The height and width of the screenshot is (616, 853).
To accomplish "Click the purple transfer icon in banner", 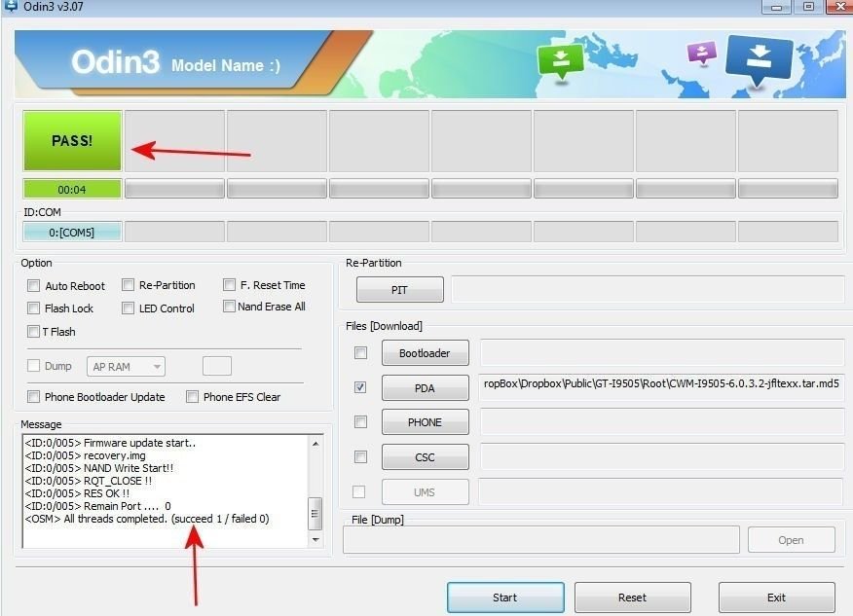I will click(x=702, y=54).
